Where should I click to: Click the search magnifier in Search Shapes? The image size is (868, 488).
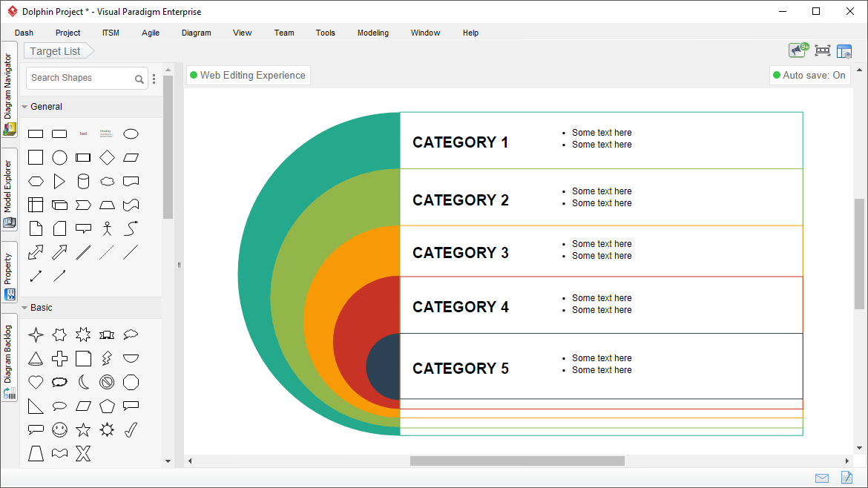(139, 79)
